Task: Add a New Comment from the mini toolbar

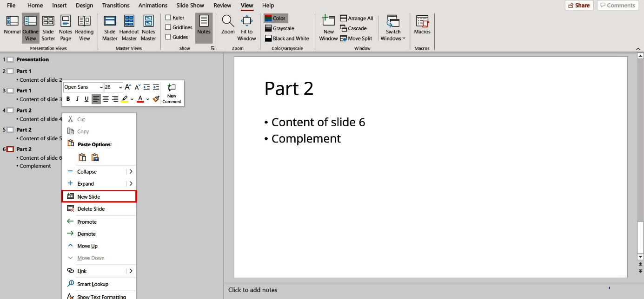Action: [x=172, y=92]
